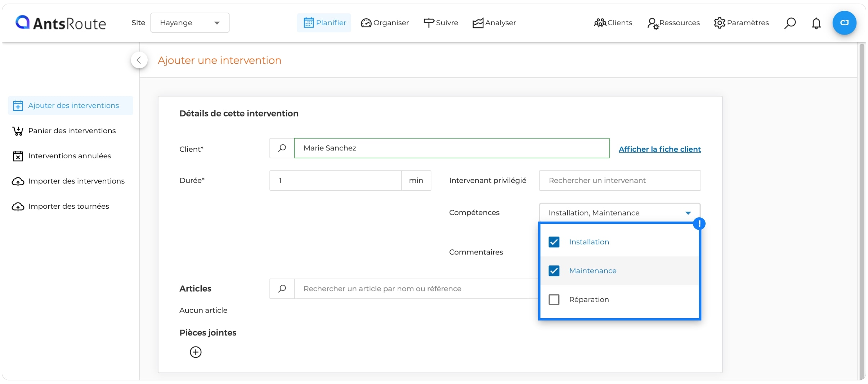Click the calendar icon of Planifier

(309, 23)
